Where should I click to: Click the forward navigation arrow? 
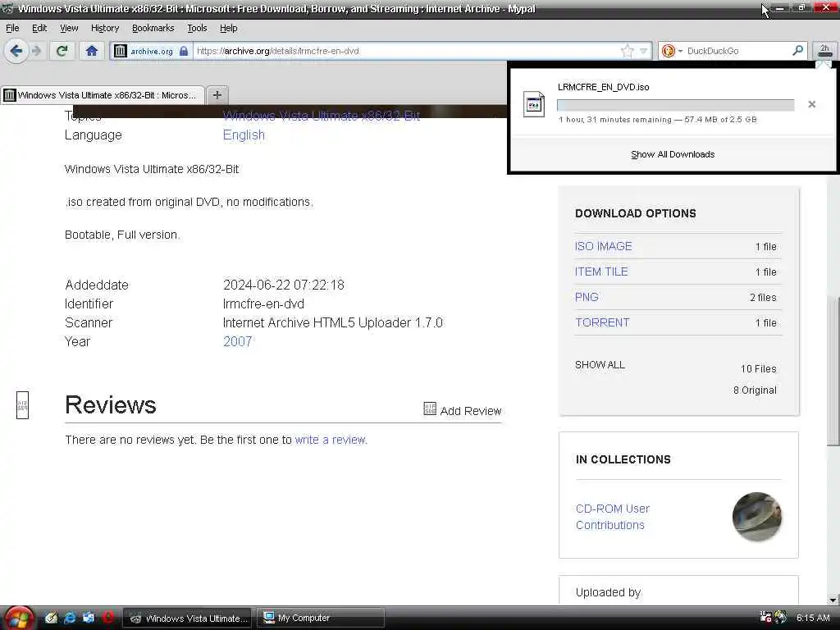(x=36, y=51)
